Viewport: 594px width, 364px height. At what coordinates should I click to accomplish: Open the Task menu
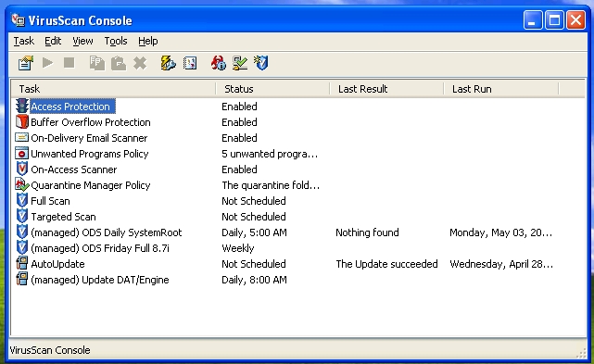pos(24,41)
